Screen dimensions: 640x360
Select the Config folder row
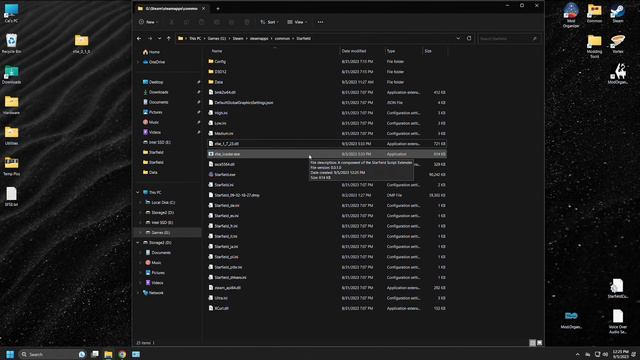(327, 62)
